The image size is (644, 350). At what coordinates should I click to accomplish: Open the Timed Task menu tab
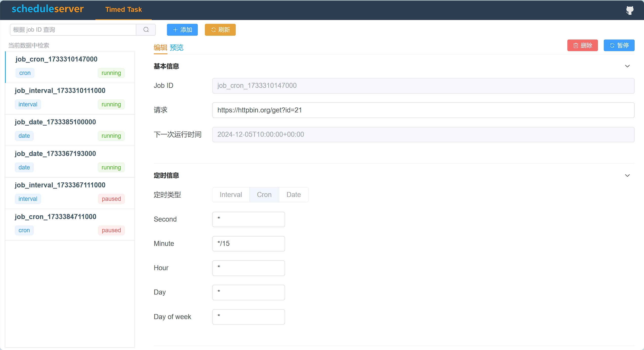click(x=123, y=10)
